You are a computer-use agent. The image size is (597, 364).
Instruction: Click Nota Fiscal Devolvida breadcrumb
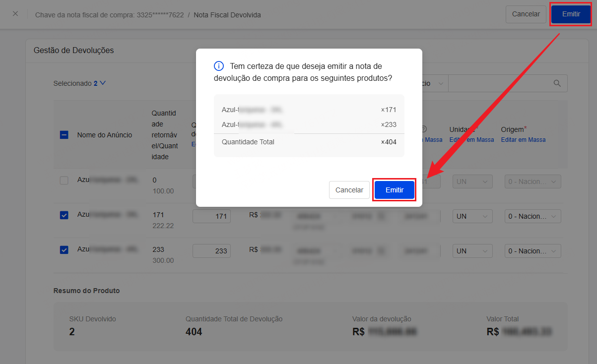coord(227,15)
